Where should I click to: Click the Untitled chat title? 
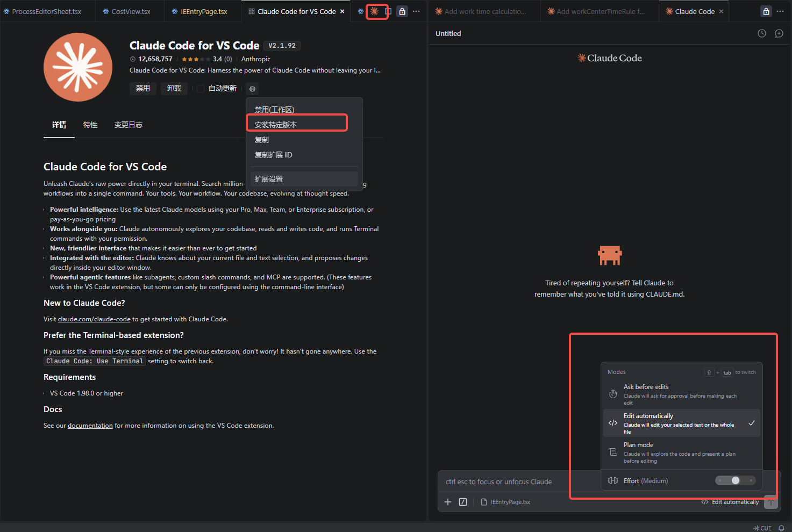pyautogui.click(x=448, y=33)
